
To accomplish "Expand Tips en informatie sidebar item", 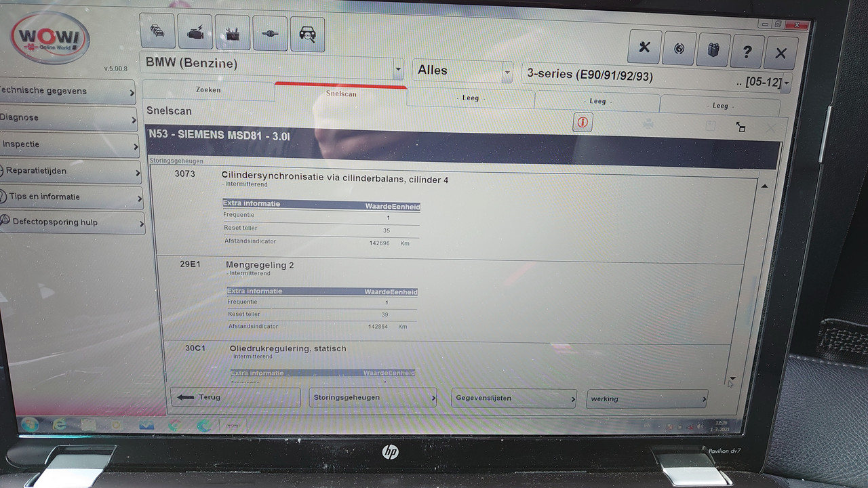I will 72,197.
